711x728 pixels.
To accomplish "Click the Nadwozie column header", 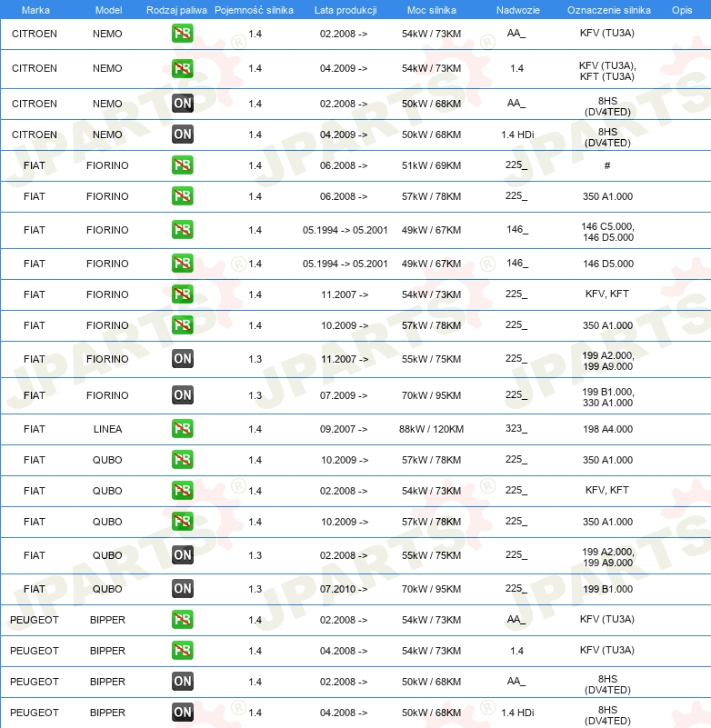I will 518,10.
